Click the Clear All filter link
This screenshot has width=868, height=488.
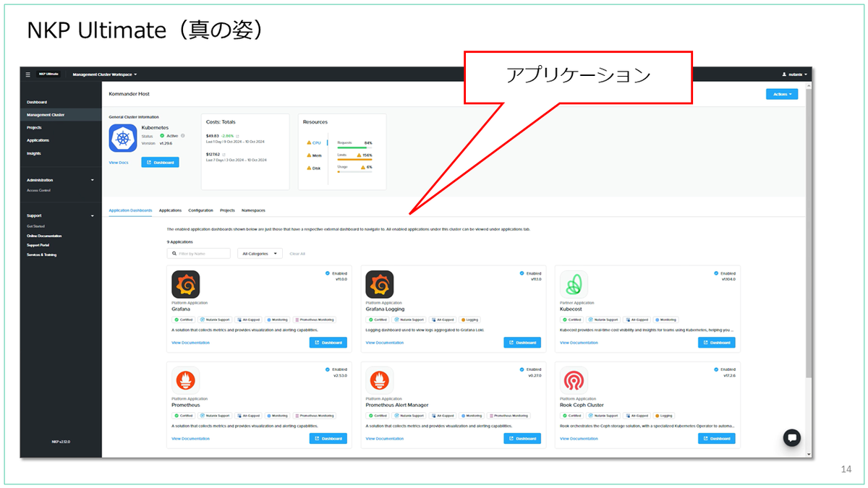297,254
